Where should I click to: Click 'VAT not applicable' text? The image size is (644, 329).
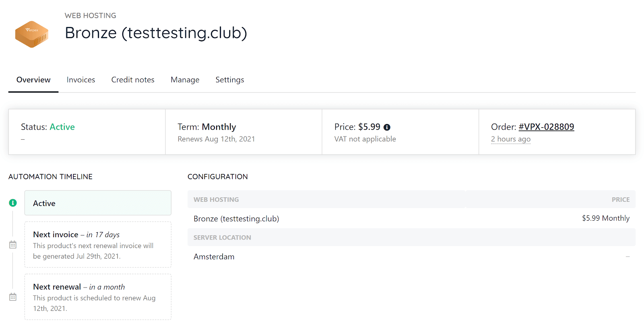[x=365, y=139]
